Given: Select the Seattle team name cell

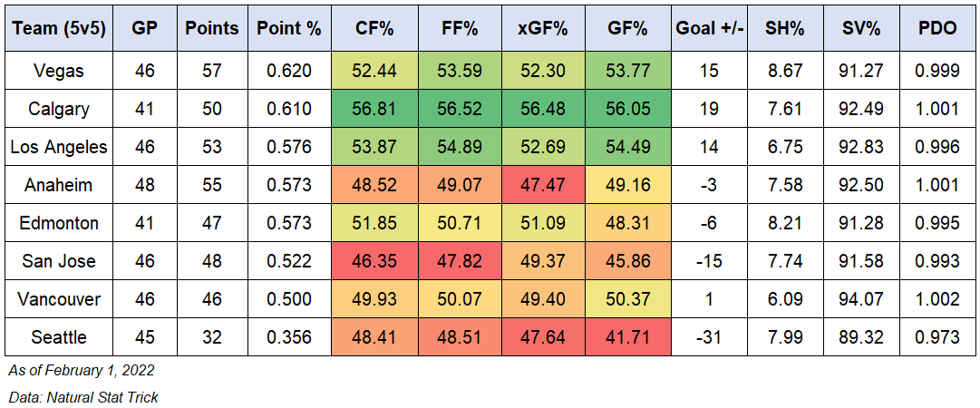Looking at the screenshot, I should 59,337.
